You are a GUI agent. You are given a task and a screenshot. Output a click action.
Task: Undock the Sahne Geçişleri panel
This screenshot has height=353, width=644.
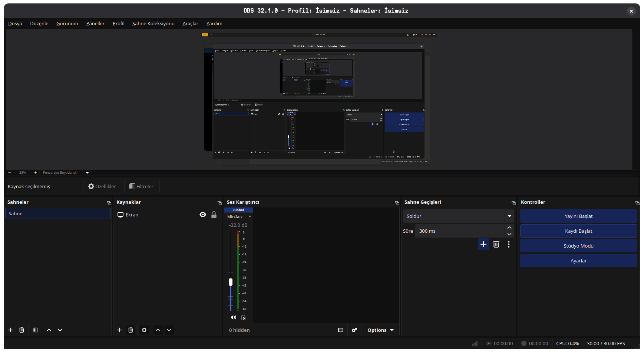pos(513,203)
